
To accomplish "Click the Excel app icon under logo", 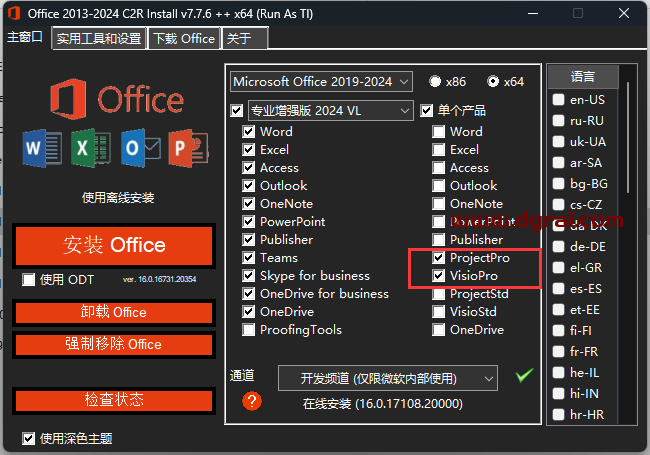I will click(91, 148).
